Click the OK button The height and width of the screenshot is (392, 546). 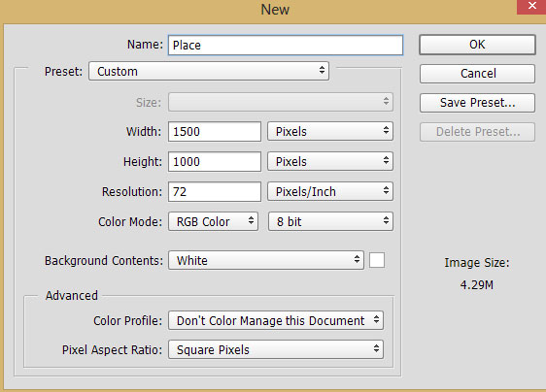[x=477, y=45]
